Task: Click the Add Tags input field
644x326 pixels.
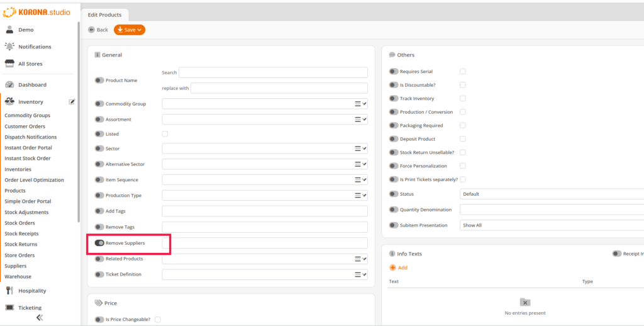Action: tap(265, 211)
